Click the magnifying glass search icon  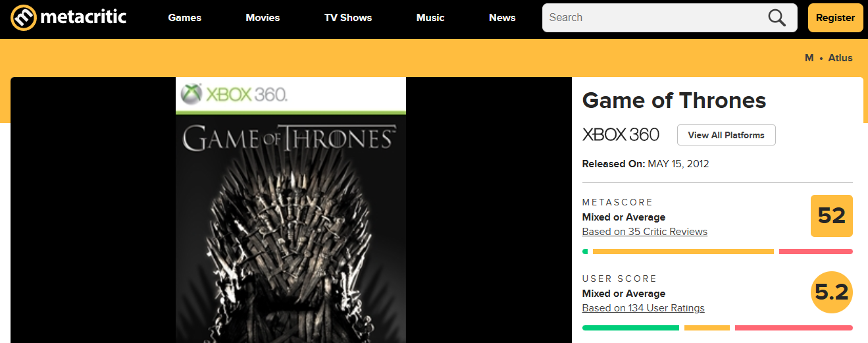click(x=777, y=18)
